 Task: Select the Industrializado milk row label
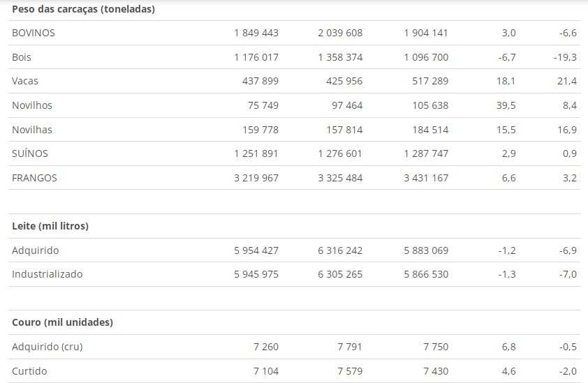[47, 274]
